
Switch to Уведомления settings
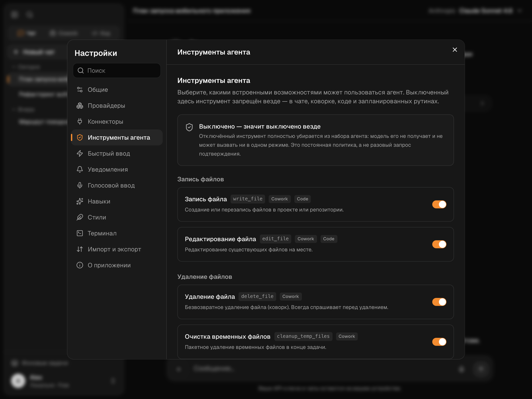coord(117,169)
